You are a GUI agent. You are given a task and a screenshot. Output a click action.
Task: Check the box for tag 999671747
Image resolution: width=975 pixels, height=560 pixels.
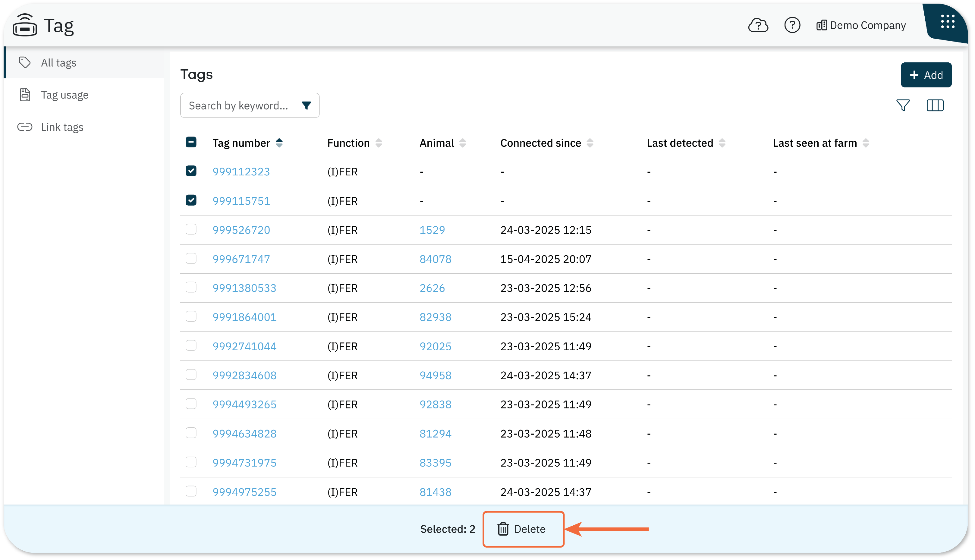191,259
